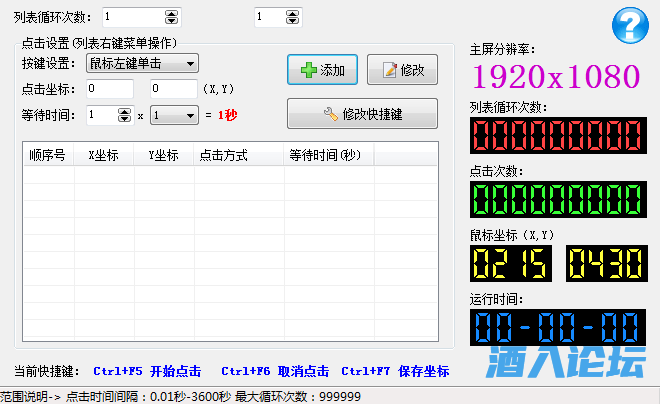Click the 点击方式 column header
The width and height of the screenshot is (660, 404).
[x=224, y=155]
